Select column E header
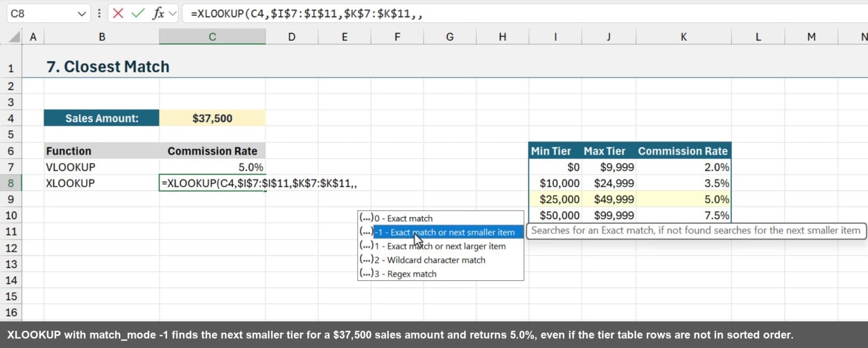The image size is (868, 348). 344,37
